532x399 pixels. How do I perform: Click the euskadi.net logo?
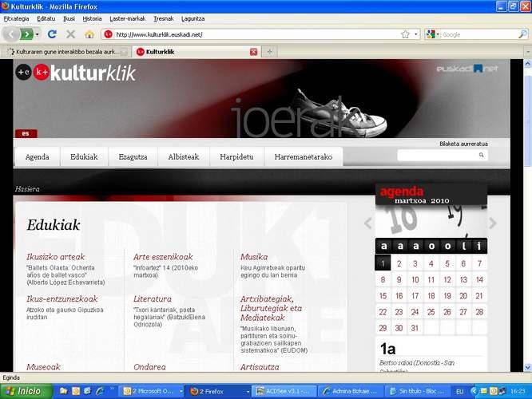click(x=467, y=69)
